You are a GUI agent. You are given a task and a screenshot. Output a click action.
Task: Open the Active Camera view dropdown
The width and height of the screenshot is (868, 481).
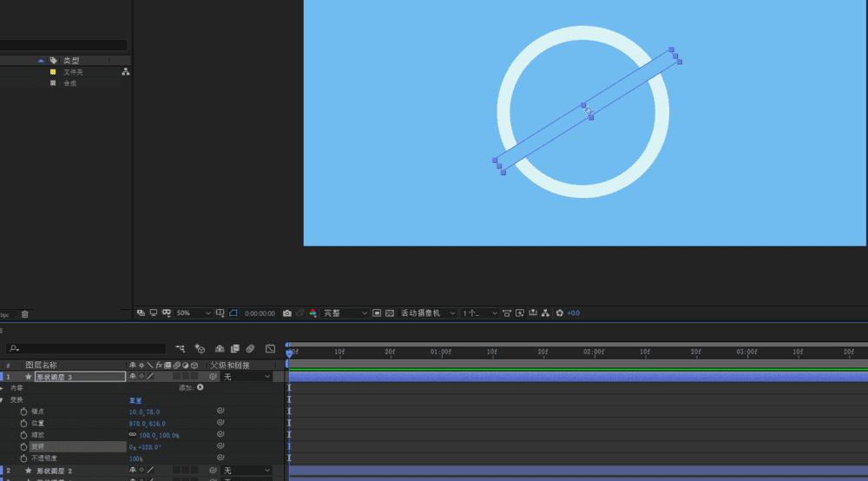[x=427, y=313]
